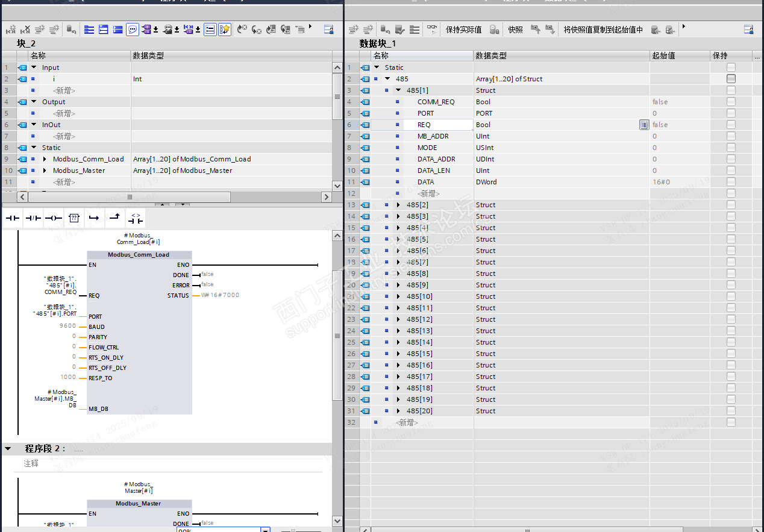Click the 保持实际值 toolbar button
The width and height of the screenshot is (764, 532).
[x=463, y=30]
